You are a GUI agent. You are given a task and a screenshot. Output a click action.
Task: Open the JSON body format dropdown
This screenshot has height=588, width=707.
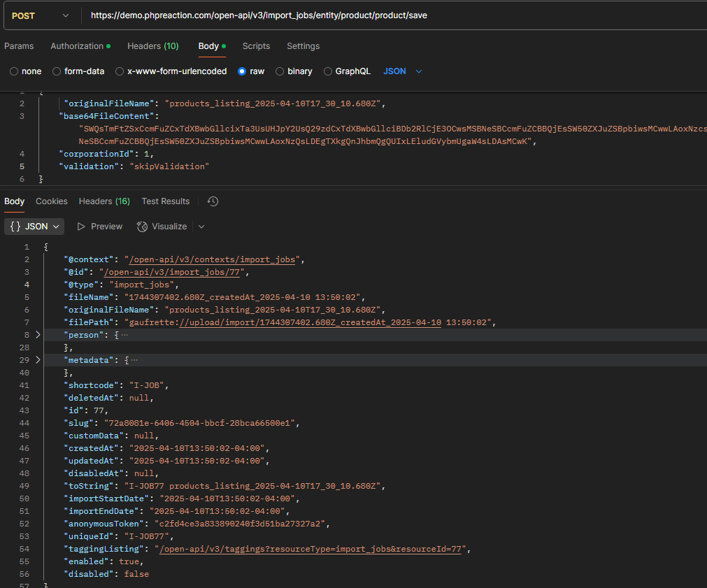pyautogui.click(x=403, y=71)
